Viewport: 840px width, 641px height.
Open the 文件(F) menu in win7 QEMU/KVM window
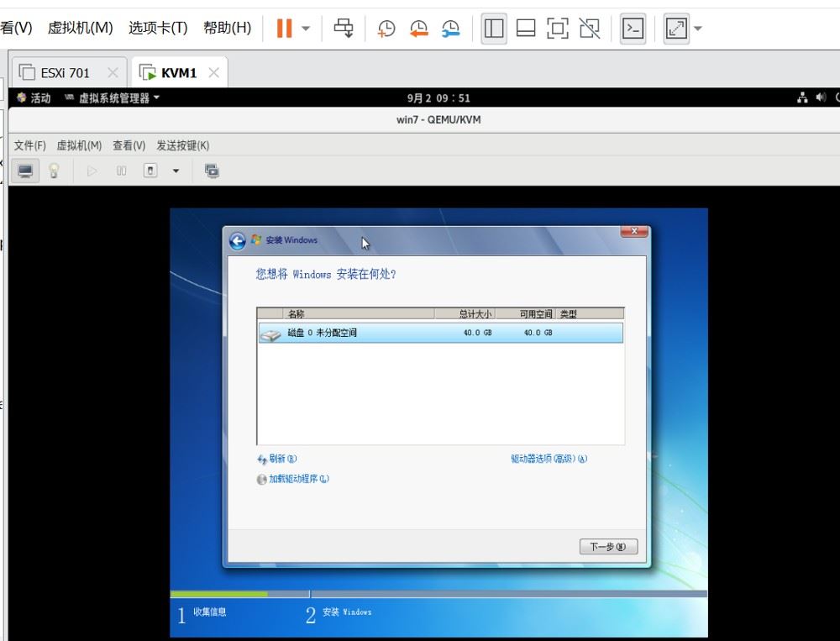coord(29,145)
